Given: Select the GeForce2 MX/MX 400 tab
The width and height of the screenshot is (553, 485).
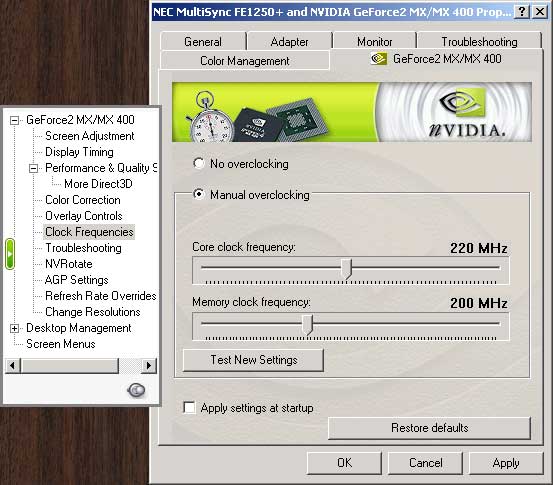Looking at the screenshot, I should click(x=436, y=59).
